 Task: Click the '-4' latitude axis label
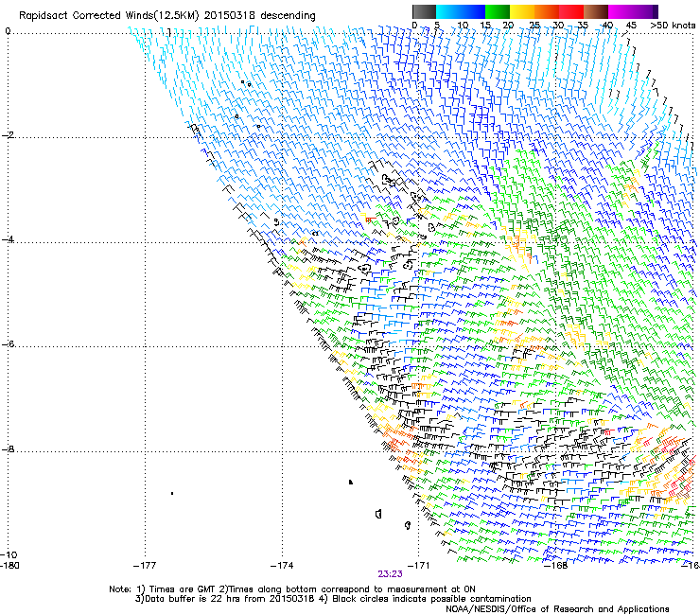8,239
